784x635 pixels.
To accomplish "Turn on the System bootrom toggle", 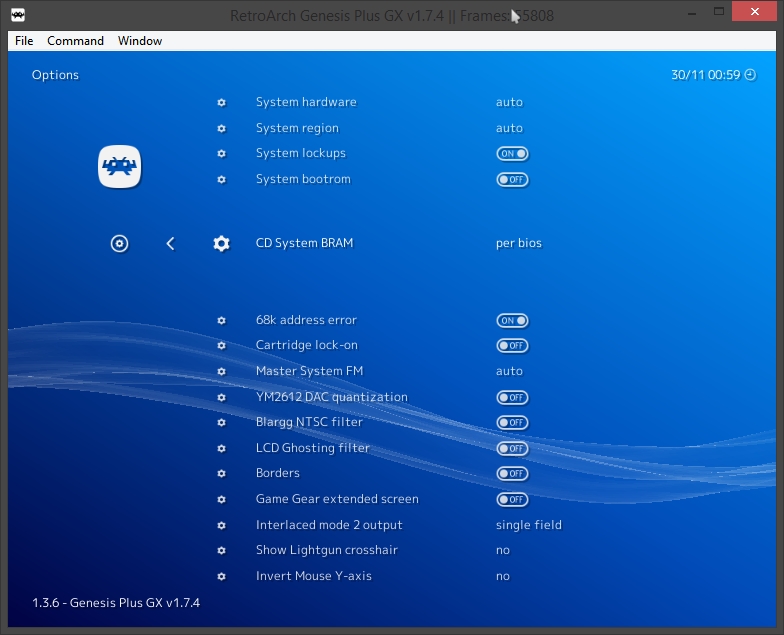I will point(512,180).
